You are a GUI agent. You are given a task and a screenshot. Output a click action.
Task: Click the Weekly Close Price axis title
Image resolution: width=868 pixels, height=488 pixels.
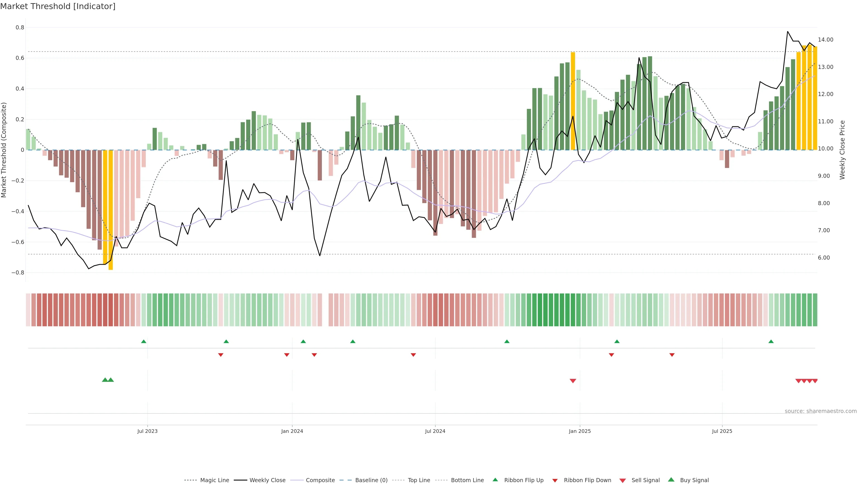click(x=842, y=150)
